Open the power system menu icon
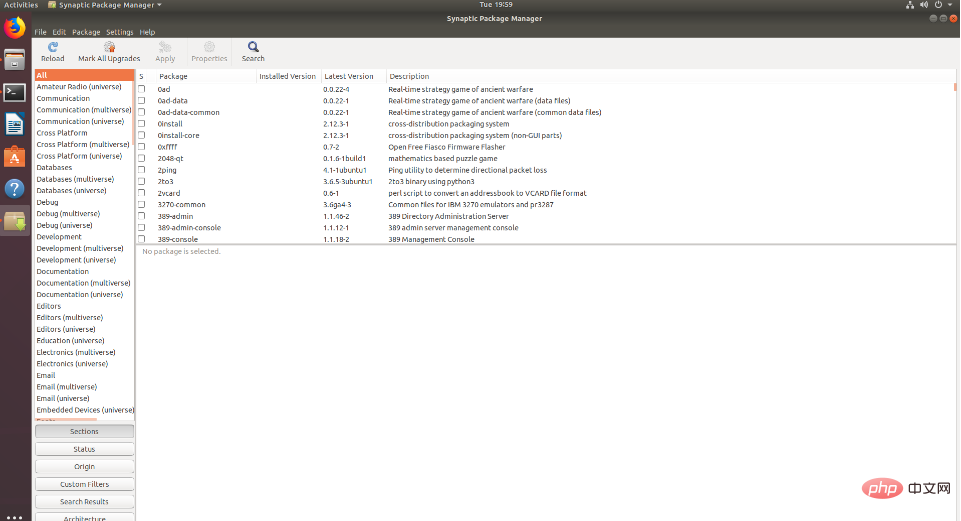The image size is (961, 521). 938,5
